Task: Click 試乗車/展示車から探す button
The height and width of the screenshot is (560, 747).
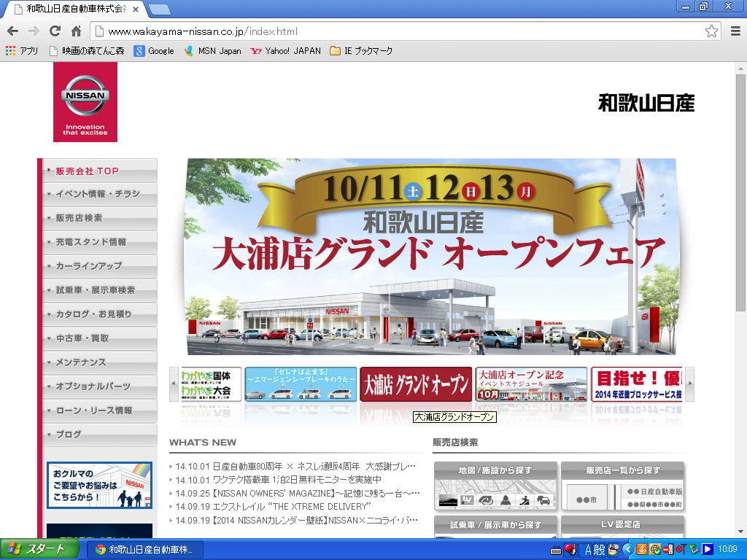Action: click(495, 526)
